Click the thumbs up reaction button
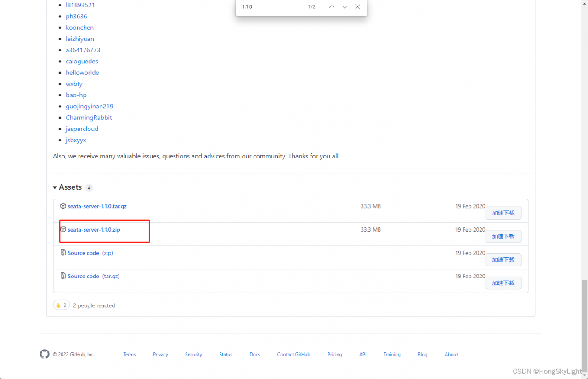 click(x=62, y=305)
